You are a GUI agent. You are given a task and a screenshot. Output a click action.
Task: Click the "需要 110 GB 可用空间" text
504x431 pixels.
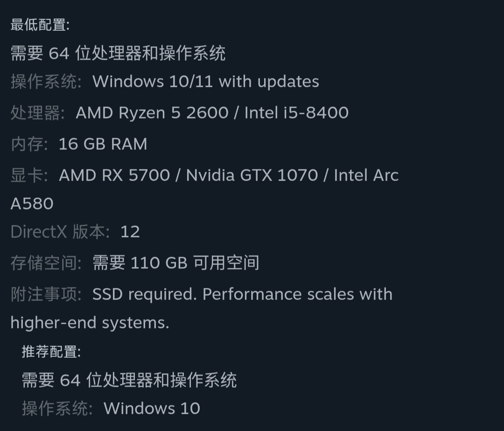tap(176, 263)
